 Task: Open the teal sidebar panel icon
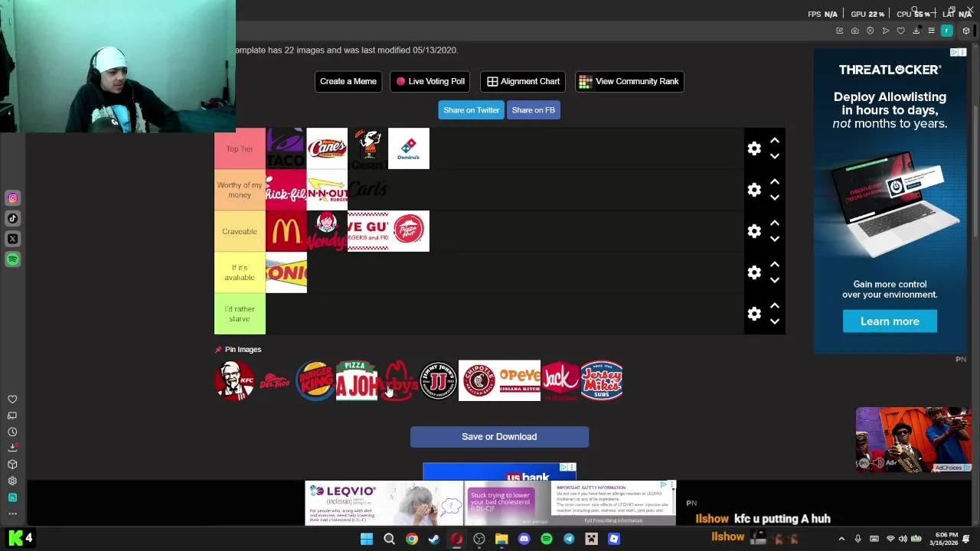tap(12, 497)
